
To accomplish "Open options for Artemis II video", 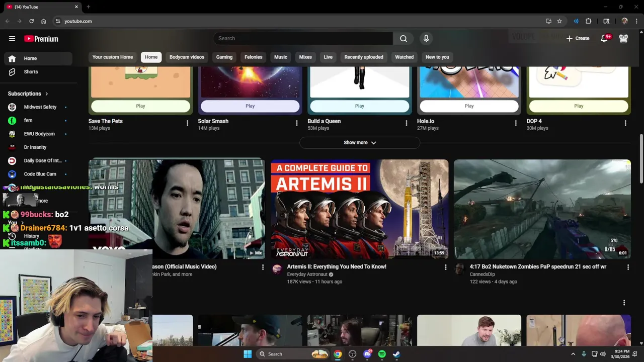I will coord(445,267).
